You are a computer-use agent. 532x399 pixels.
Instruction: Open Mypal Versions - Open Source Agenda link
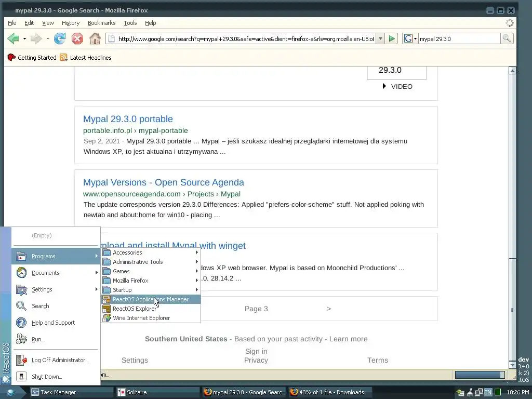[x=164, y=182]
